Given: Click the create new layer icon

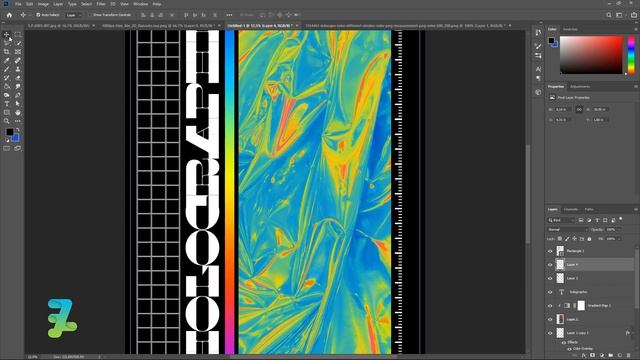Looking at the screenshot, I should (x=620, y=356).
